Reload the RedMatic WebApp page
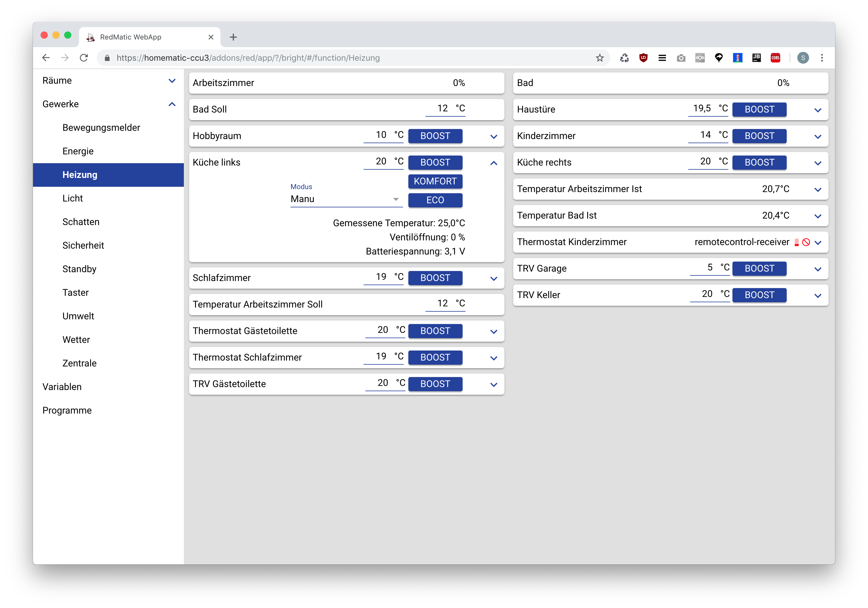 click(84, 58)
